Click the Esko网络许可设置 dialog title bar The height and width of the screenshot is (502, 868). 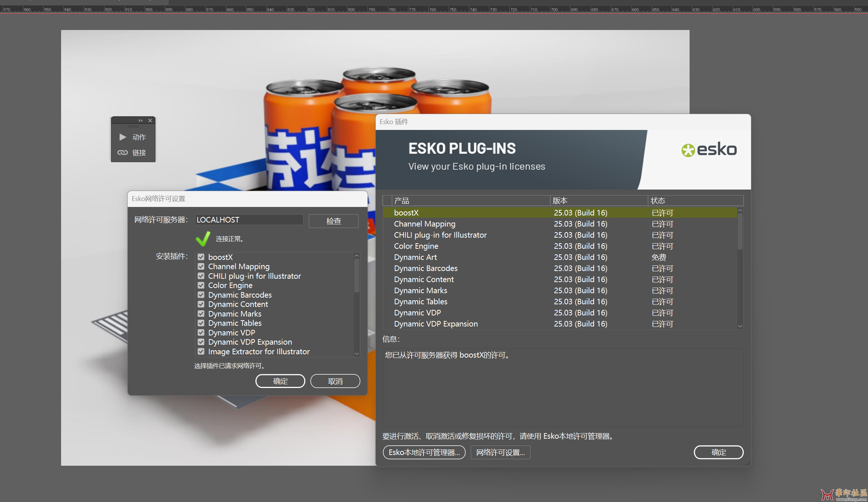pyautogui.click(x=248, y=199)
